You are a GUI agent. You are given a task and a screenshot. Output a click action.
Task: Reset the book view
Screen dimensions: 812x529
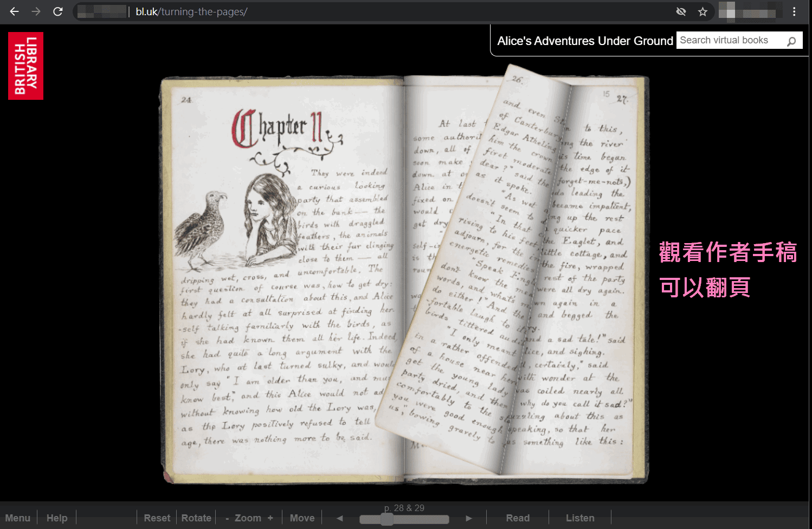[157, 518]
